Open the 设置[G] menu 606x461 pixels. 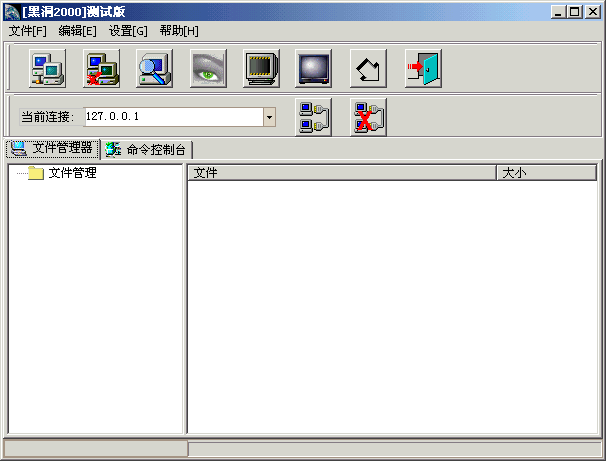point(128,31)
